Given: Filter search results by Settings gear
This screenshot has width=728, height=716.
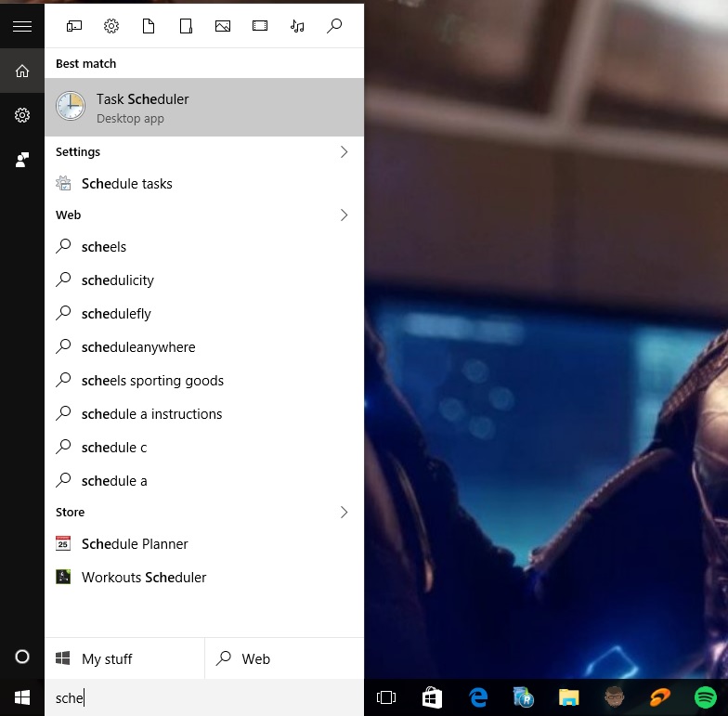Looking at the screenshot, I should (111, 26).
